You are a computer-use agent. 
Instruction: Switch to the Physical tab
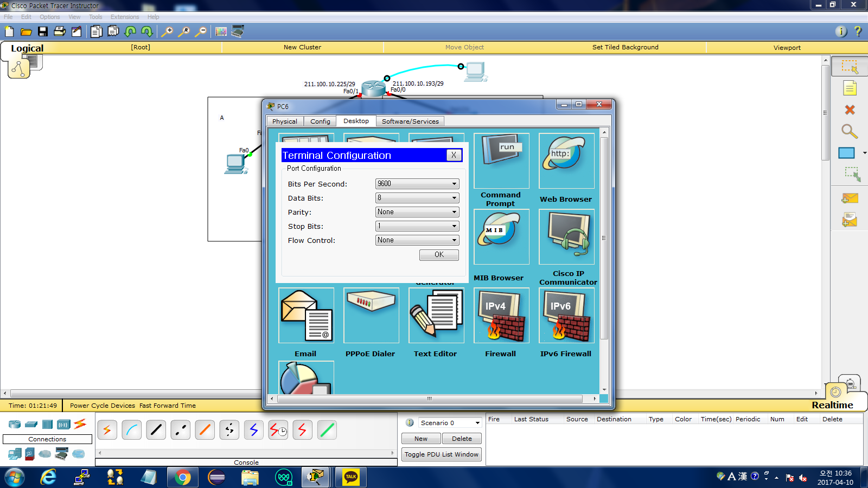[285, 121]
